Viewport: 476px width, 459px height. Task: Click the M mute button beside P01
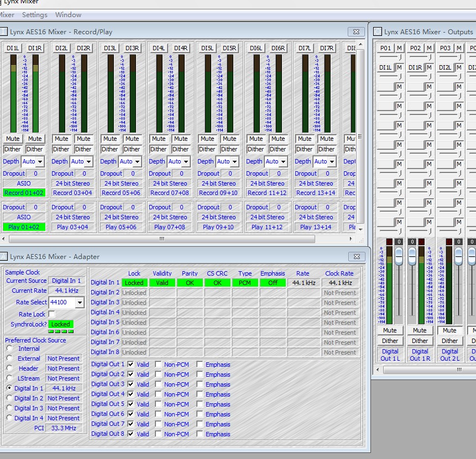(x=399, y=48)
